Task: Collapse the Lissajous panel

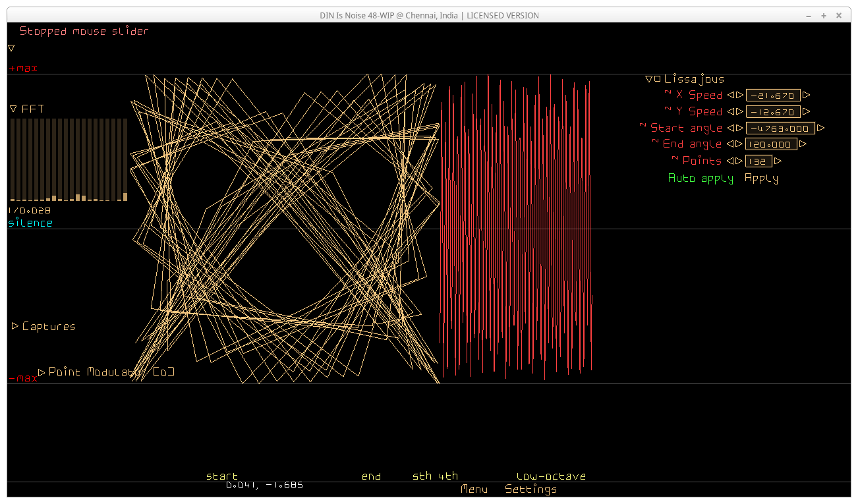Action: pyautogui.click(x=648, y=79)
